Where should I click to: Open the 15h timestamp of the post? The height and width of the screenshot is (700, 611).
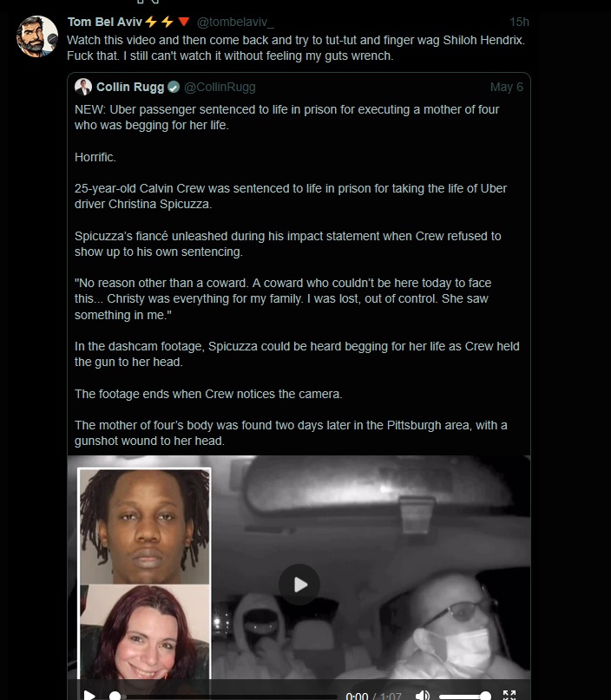tap(519, 22)
